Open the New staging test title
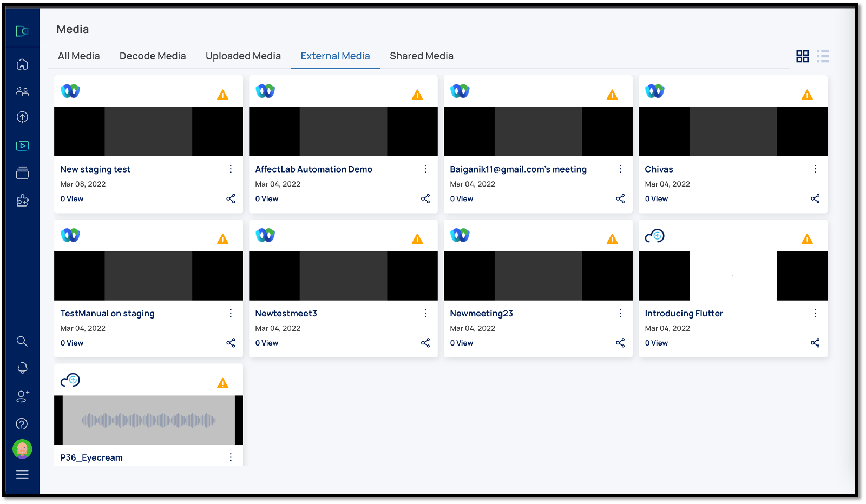Image resolution: width=866 pixels, height=504 pixels. pyautogui.click(x=95, y=169)
